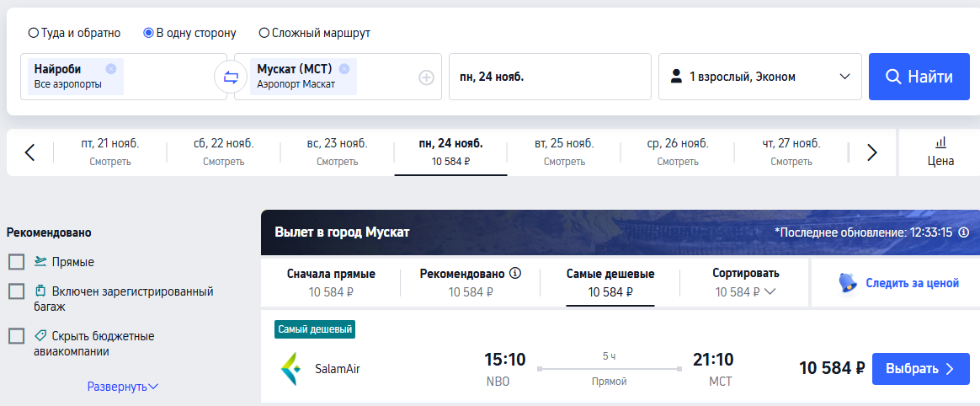
Task: Enable the Прямые flights checkbox
Action: pyautogui.click(x=16, y=262)
